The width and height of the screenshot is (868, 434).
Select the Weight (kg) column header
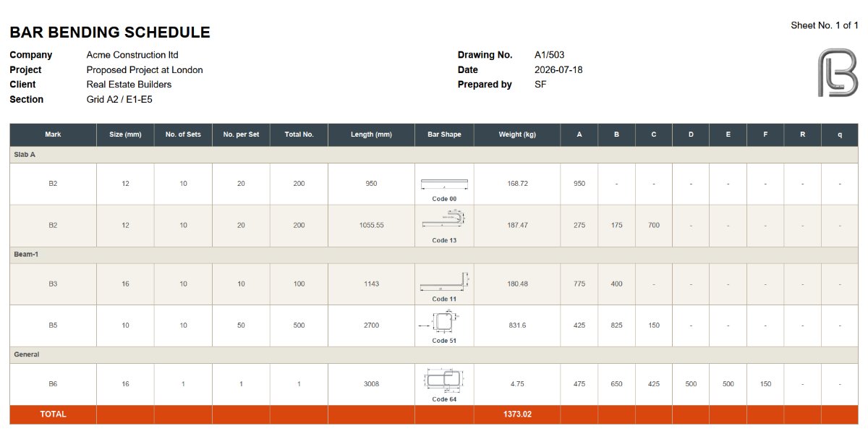click(x=517, y=135)
